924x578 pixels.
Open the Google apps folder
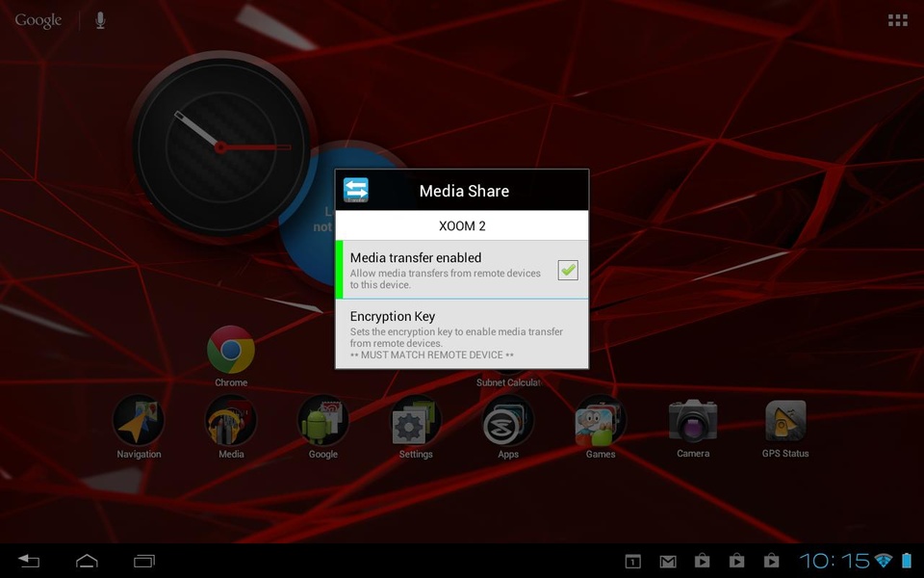point(323,420)
